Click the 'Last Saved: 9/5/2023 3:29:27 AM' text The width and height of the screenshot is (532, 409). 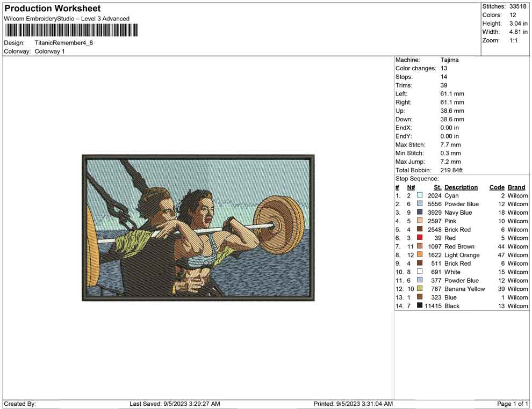click(175, 404)
